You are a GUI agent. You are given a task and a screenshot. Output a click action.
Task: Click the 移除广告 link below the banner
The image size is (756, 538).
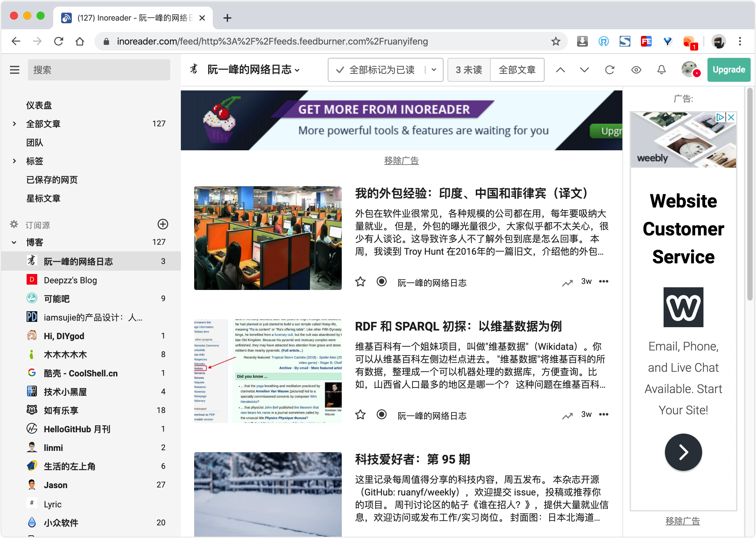(401, 161)
